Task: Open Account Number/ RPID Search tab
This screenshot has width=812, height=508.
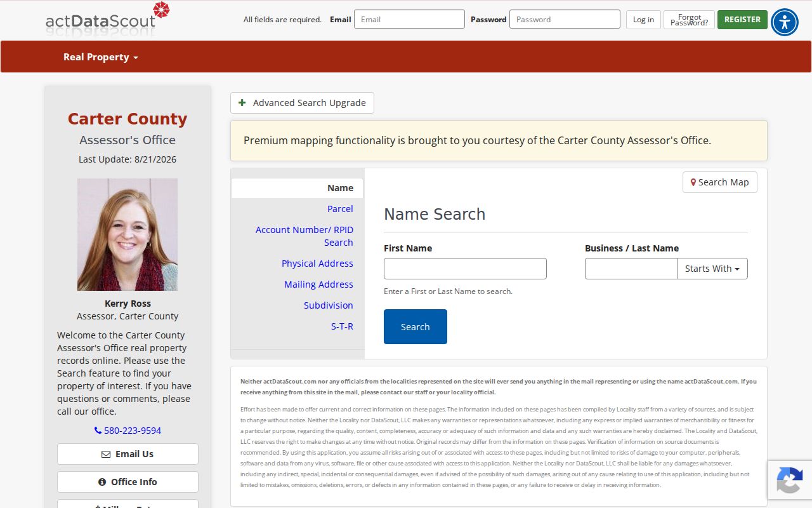Action: click(x=304, y=236)
